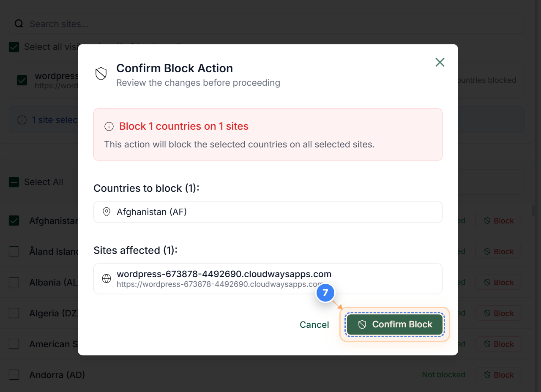Click the globe icon beside the wordpress site domain
This screenshot has width=541, height=392.
(107, 278)
